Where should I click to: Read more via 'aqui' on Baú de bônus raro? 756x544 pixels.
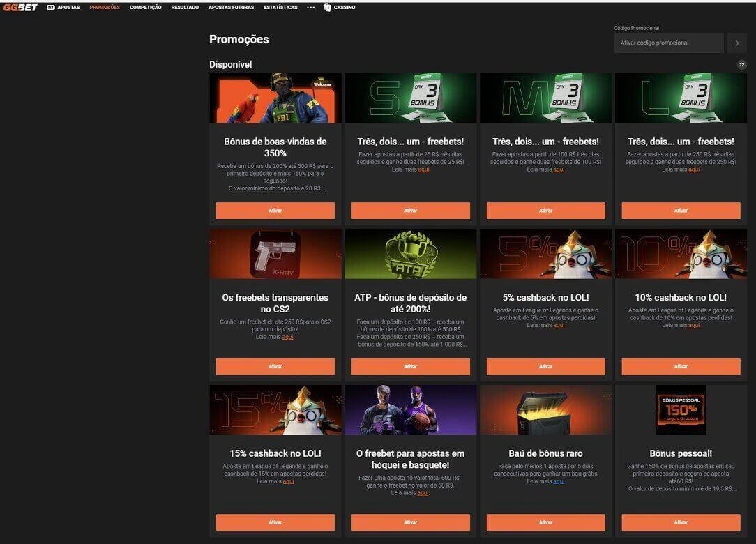[559, 481]
